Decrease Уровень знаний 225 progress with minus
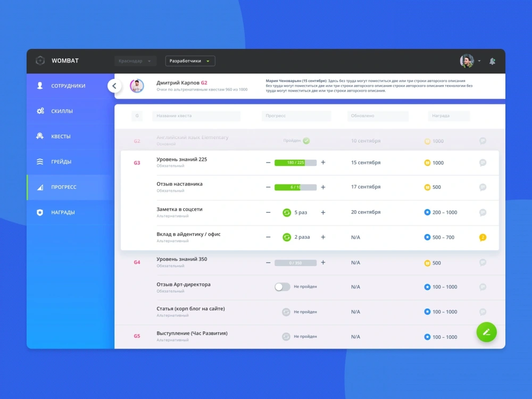The image size is (532, 399). click(x=268, y=162)
